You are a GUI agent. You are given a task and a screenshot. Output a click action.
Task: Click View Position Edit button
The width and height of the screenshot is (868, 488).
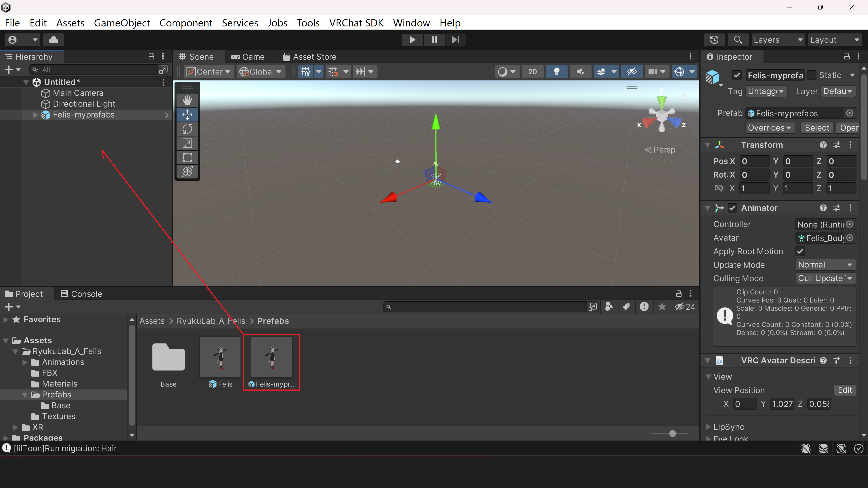point(845,390)
